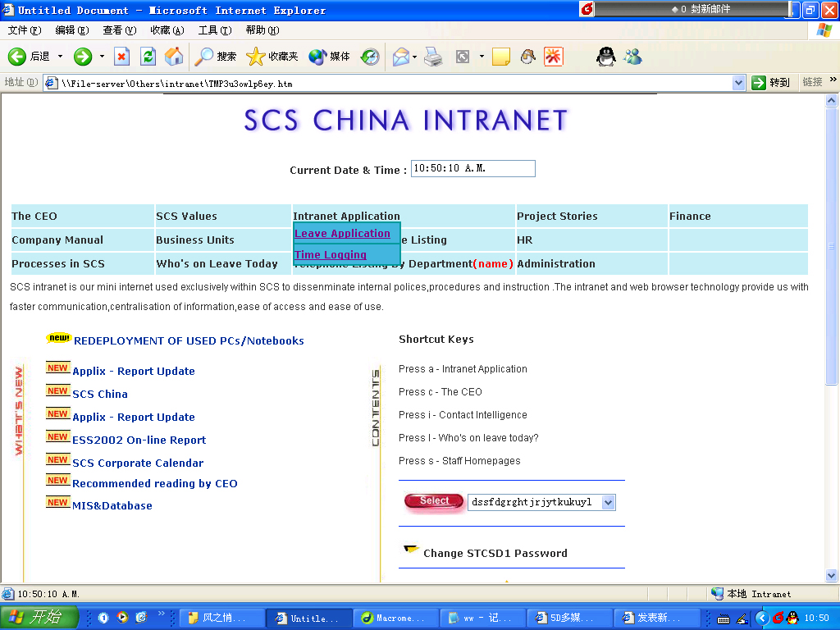Expand the Mail icon dropdown arrow
The width and height of the screenshot is (840, 630).
coord(415,57)
